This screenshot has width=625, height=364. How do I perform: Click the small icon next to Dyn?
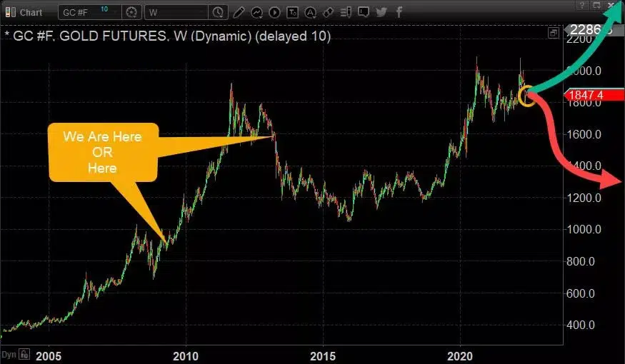pos(24,353)
